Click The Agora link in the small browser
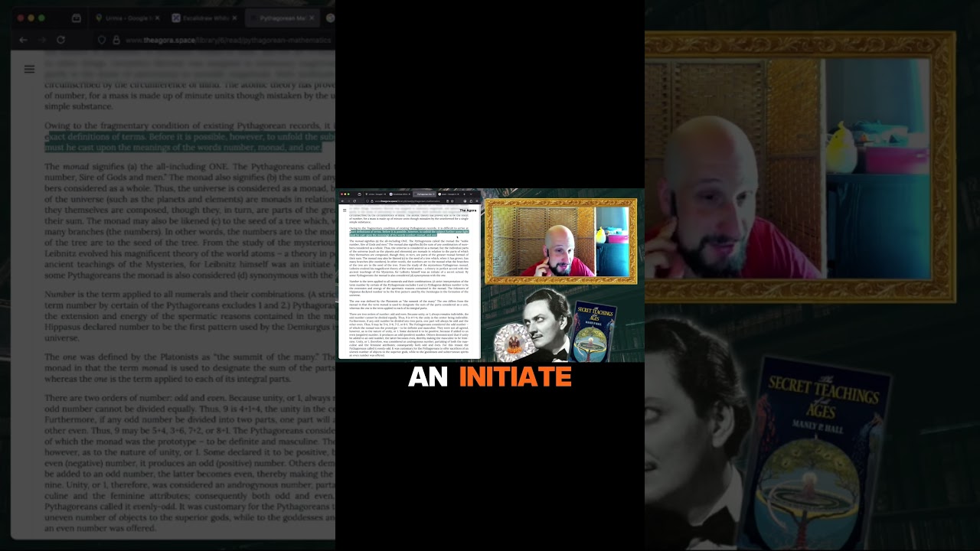Screen dimensions: 980x551 click(x=468, y=210)
